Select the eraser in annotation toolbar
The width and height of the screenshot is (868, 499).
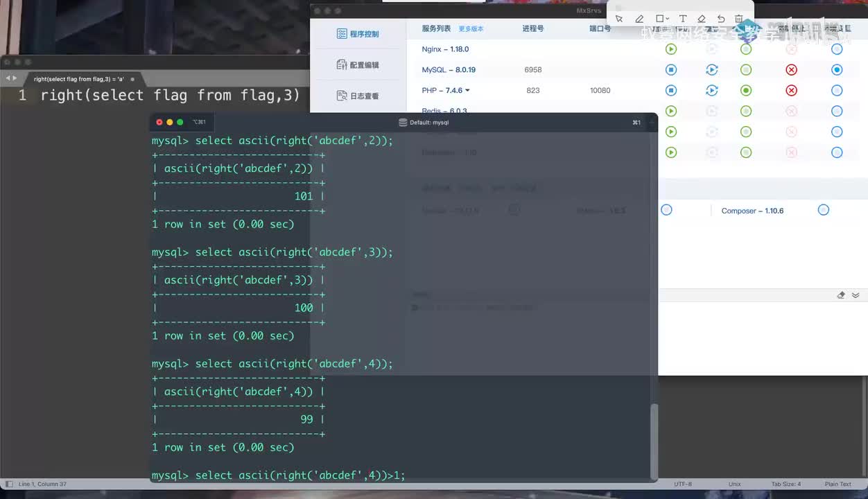(x=702, y=19)
